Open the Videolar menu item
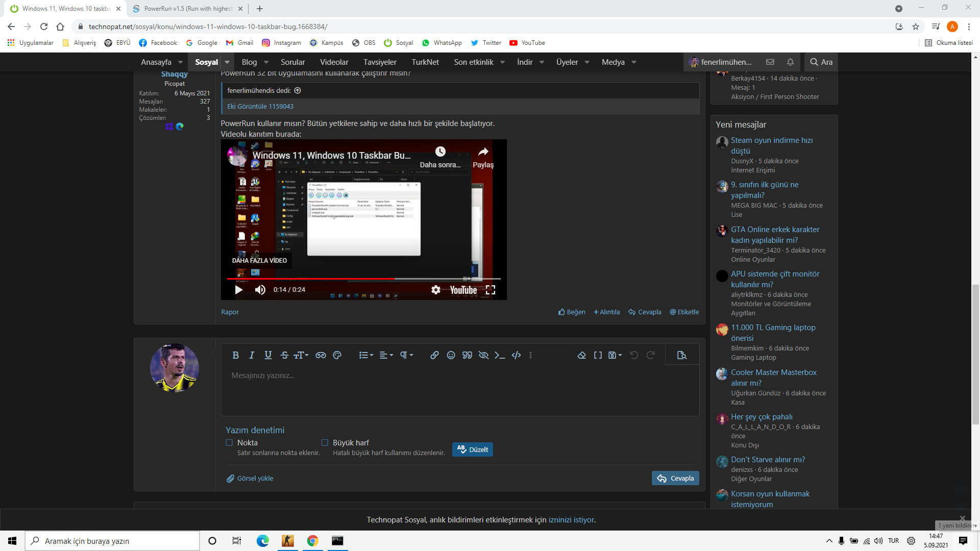 click(334, 62)
